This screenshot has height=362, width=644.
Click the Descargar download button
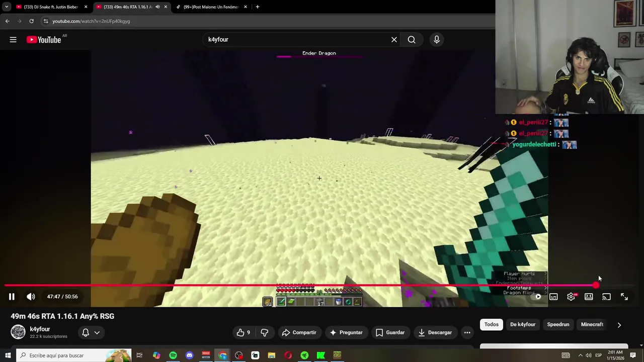(x=435, y=332)
